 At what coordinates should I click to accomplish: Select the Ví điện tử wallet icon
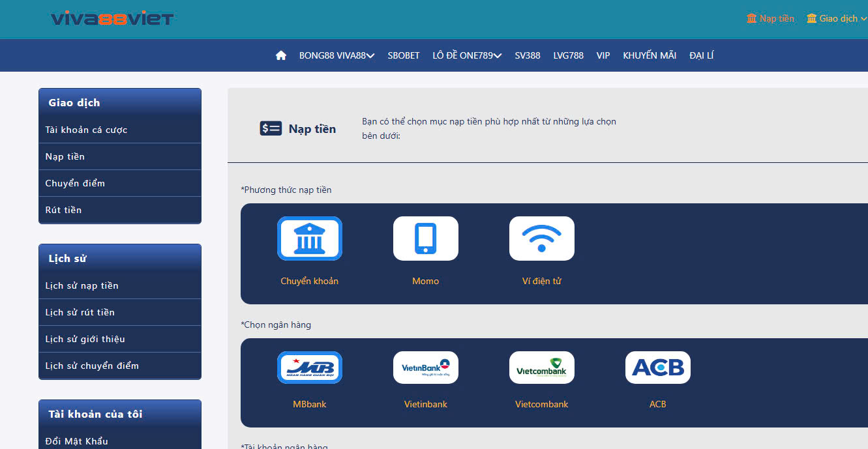click(542, 239)
